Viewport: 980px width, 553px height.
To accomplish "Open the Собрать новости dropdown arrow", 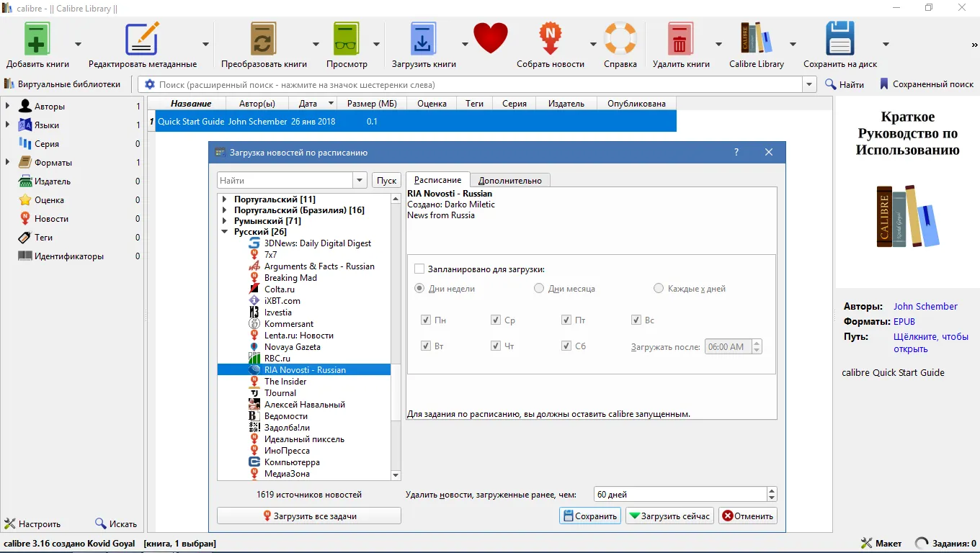I will tap(593, 43).
